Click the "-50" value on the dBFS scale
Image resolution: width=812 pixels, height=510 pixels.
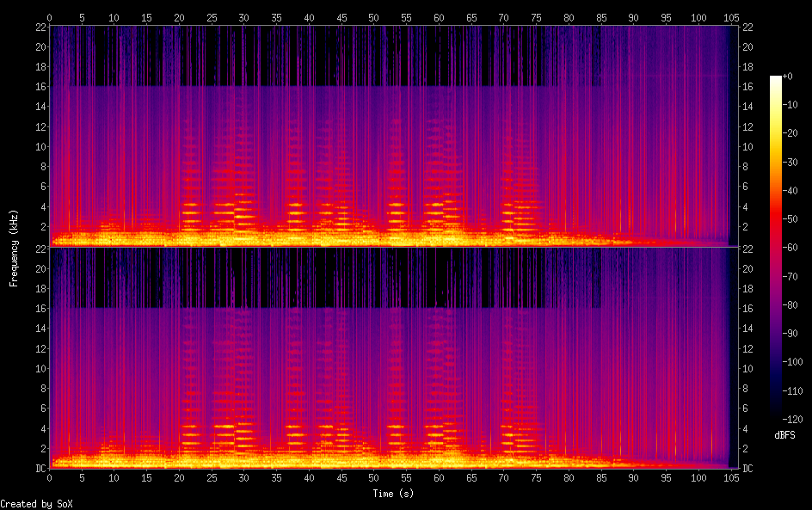tap(790, 219)
